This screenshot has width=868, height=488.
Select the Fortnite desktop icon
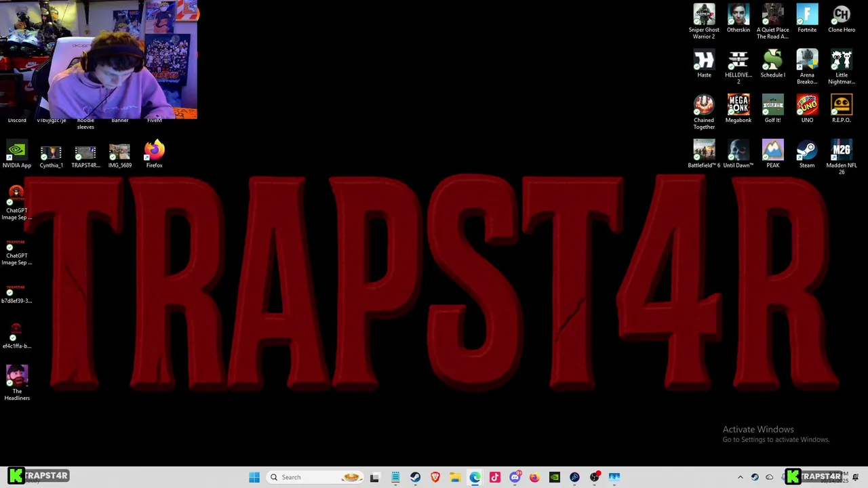point(807,18)
